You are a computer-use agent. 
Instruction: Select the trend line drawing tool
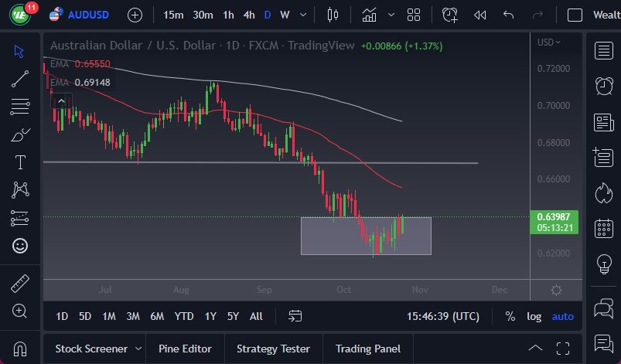tap(20, 78)
